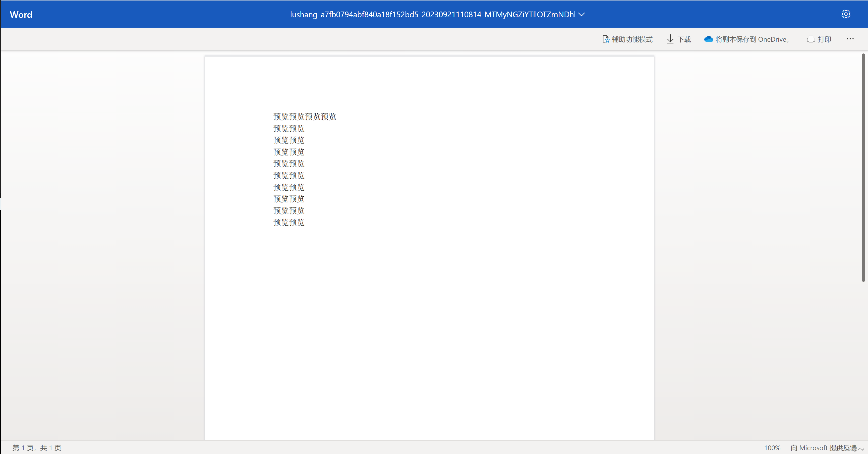
Task: Toggle the 辅助功能模式 text label
Action: pyautogui.click(x=632, y=39)
